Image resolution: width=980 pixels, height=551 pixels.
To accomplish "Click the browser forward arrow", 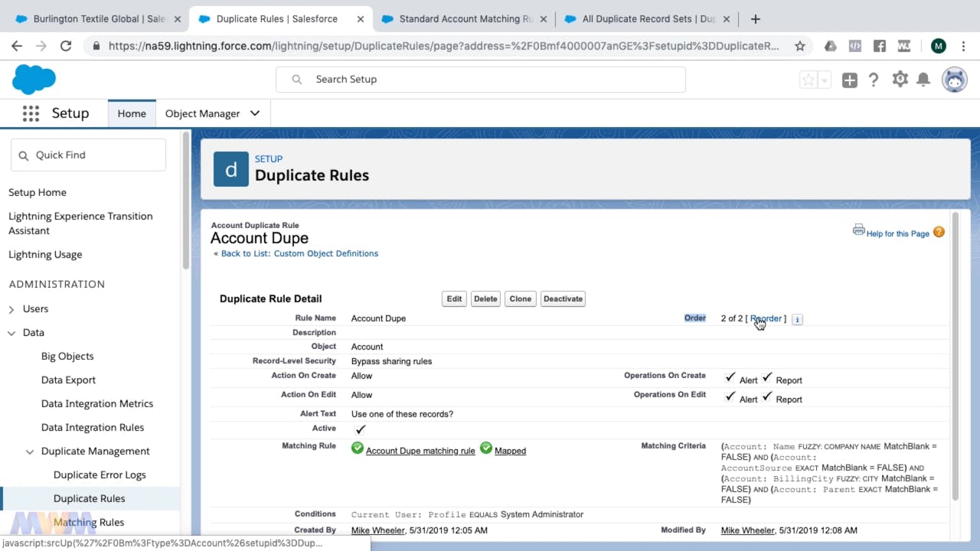I will [41, 46].
